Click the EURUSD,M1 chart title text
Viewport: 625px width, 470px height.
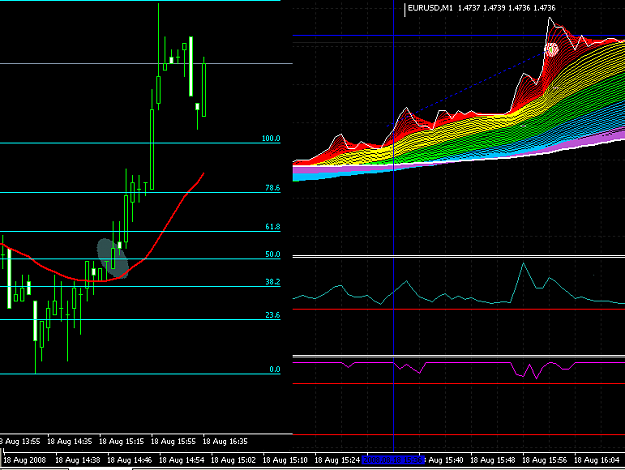pyautogui.click(x=482, y=8)
